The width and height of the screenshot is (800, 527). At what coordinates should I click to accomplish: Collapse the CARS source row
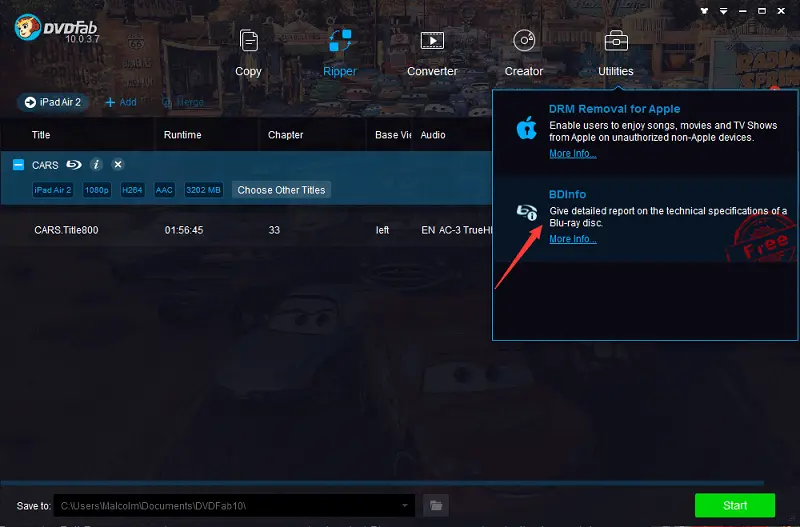(x=18, y=165)
